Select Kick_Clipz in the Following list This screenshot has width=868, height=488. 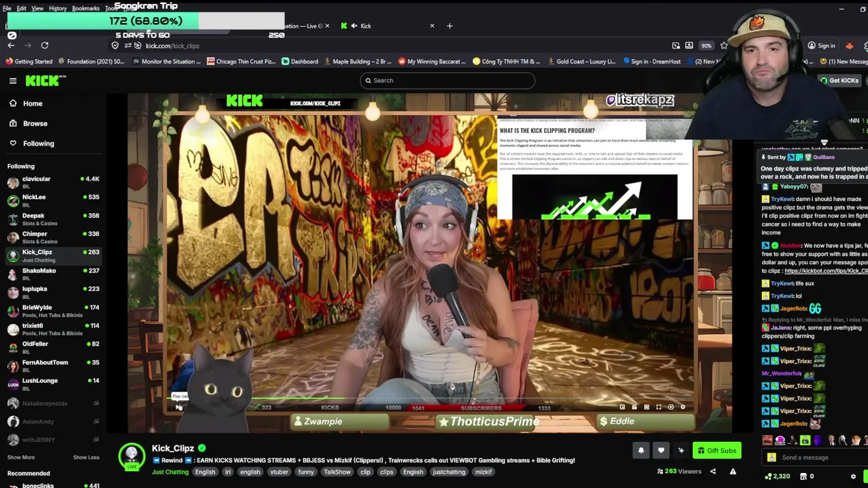click(x=54, y=255)
